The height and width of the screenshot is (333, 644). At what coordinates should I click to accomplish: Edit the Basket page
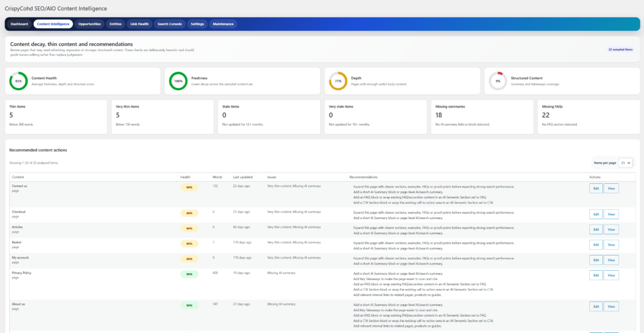(596, 245)
